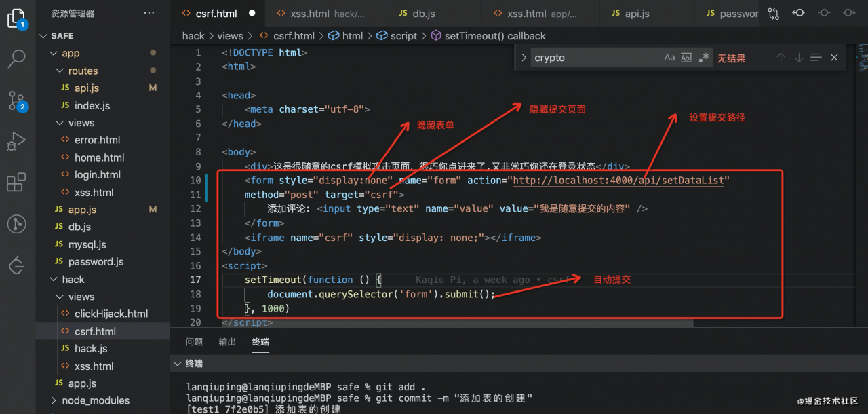
Task: Open the search filter options icon
Action: point(816,57)
